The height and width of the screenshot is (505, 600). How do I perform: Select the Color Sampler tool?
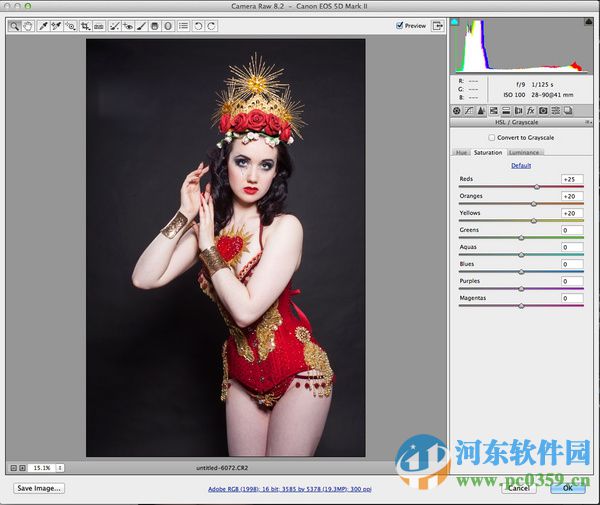pos(56,26)
